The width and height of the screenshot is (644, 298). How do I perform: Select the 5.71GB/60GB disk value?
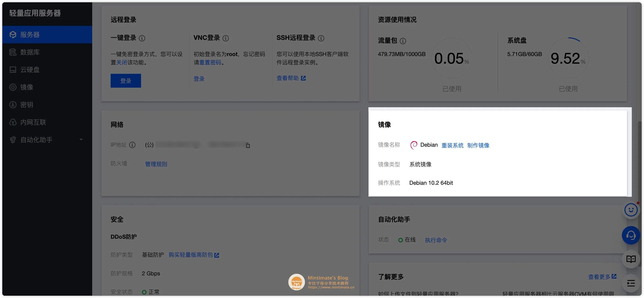pyautogui.click(x=524, y=54)
